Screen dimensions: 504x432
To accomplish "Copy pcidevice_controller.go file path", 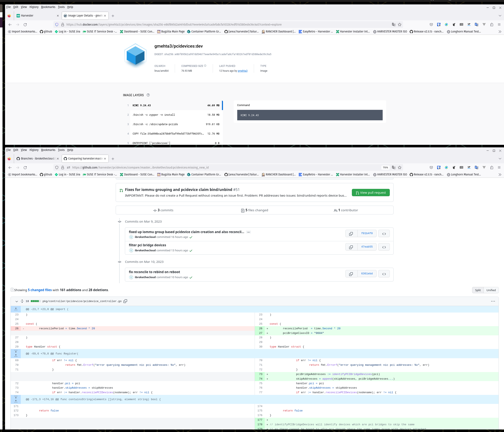I will point(125,301).
